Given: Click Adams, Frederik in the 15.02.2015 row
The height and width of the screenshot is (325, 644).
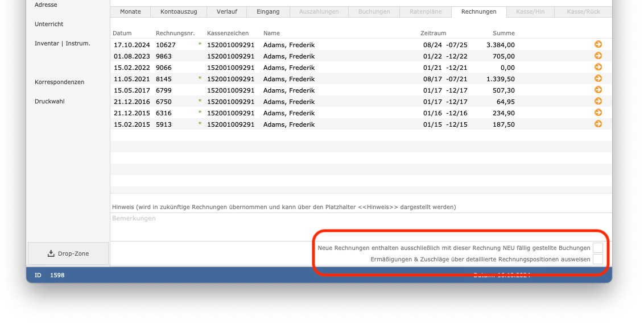Looking at the screenshot, I should [x=289, y=124].
